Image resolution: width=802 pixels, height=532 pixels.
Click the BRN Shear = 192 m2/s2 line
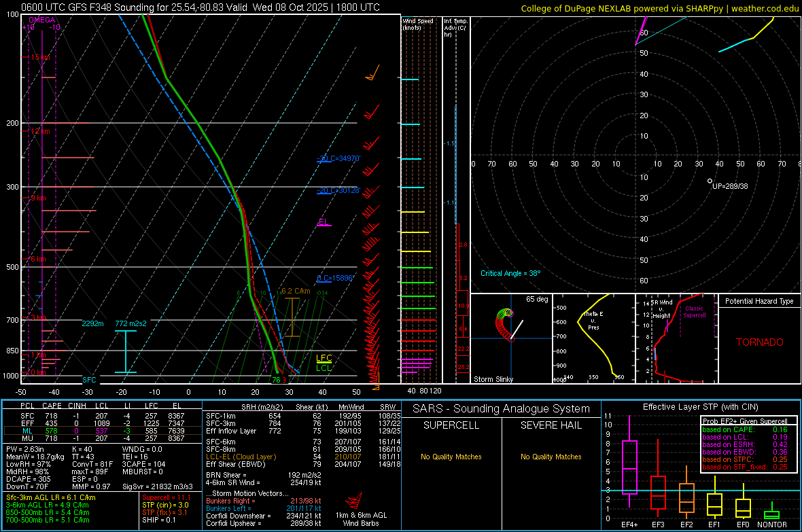point(263,475)
